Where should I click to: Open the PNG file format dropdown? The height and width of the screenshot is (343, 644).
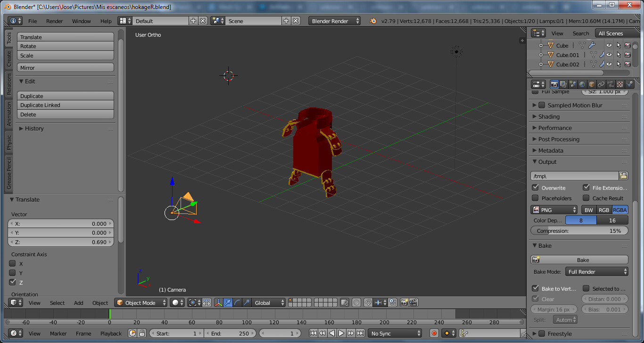554,210
